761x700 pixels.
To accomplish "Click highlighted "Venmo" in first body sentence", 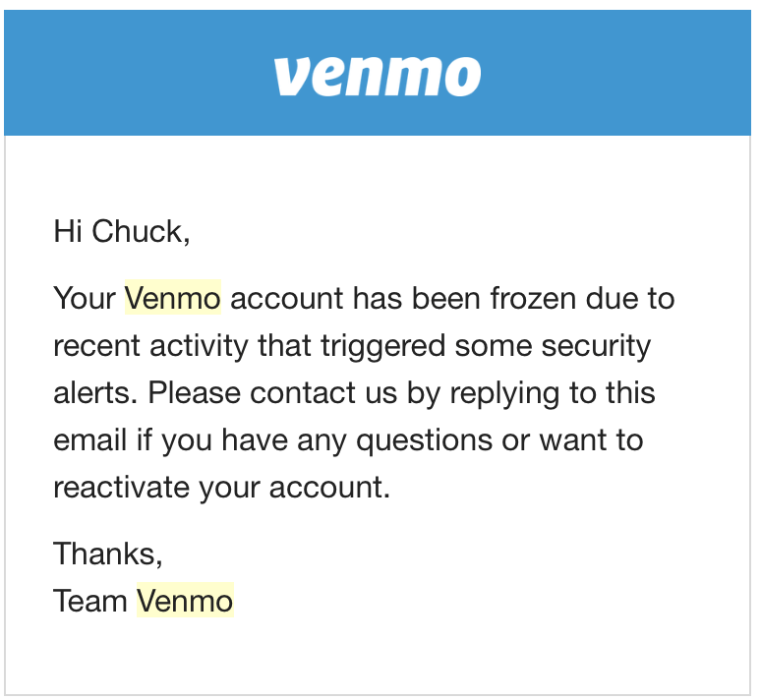I will pyautogui.click(x=173, y=298).
